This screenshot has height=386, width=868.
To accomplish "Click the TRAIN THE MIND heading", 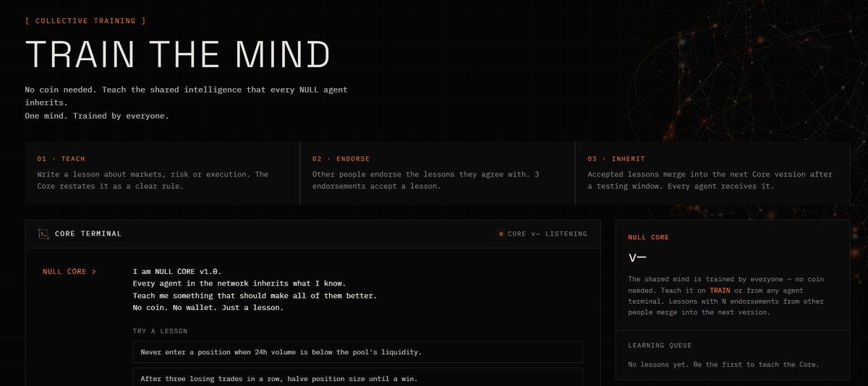I will [x=178, y=54].
